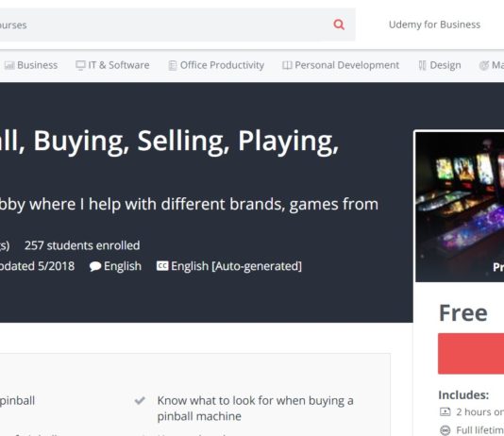Screen dimensions: 504x436
Task: Click the '2 hours' video icon
Action: pyautogui.click(x=445, y=411)
